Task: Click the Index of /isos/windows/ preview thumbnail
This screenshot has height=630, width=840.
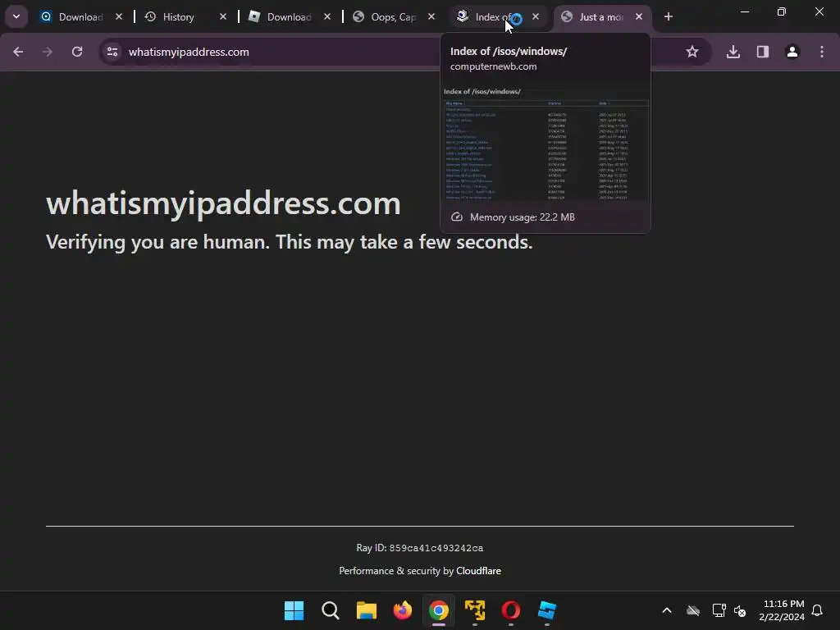Action: point(546,142)
